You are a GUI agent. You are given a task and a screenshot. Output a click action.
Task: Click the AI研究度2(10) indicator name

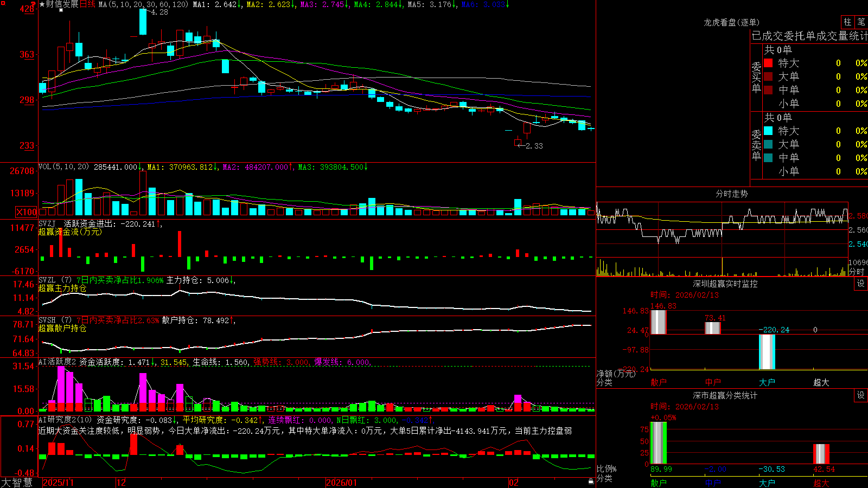pos(65,420)
